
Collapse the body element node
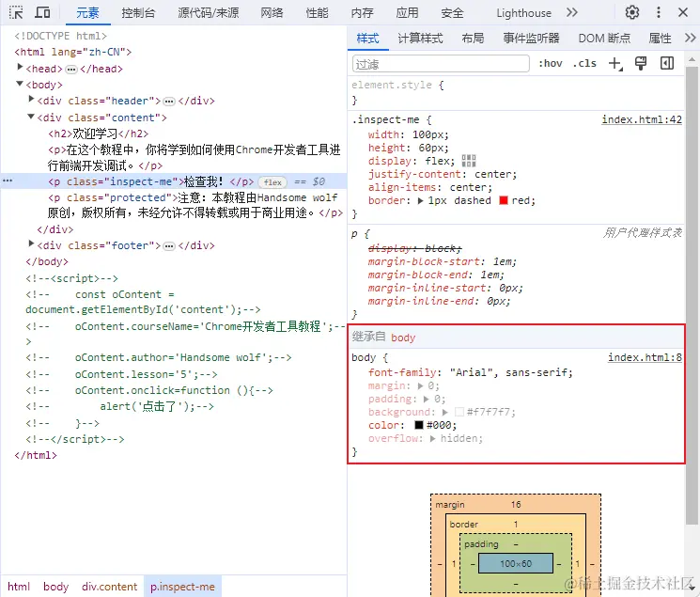(20, 84)
